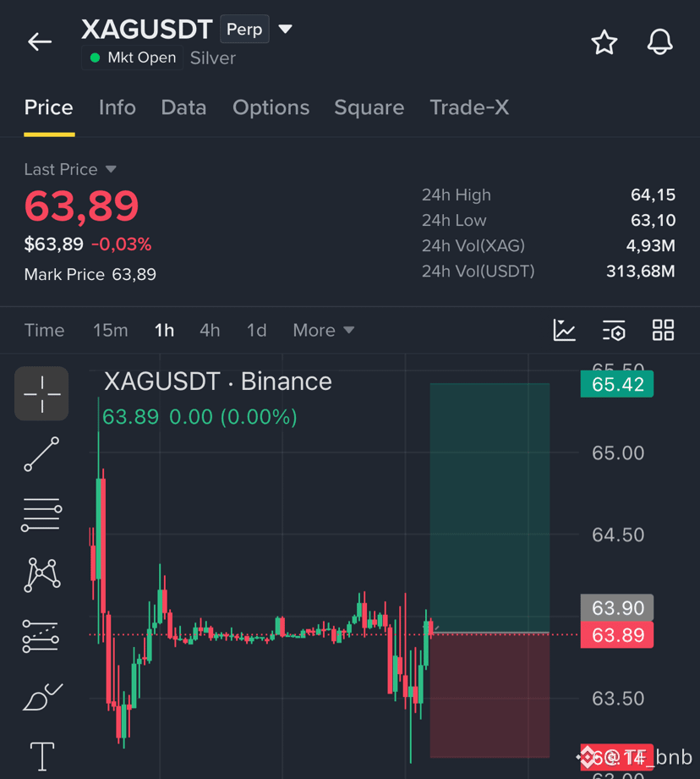
Task: Tap the 24h Low value 63,10
Action: click(x=653, y=220)
